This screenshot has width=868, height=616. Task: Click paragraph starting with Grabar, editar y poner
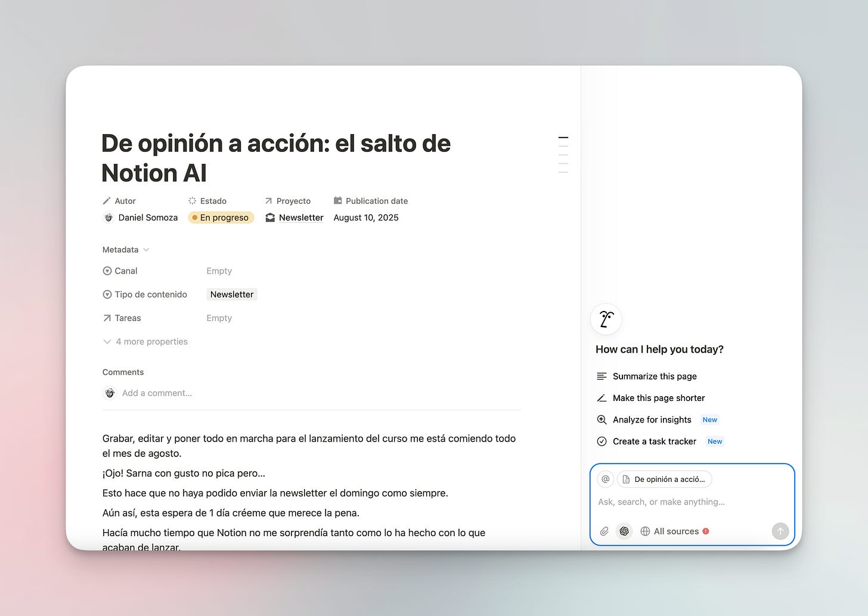coord(309,446)
